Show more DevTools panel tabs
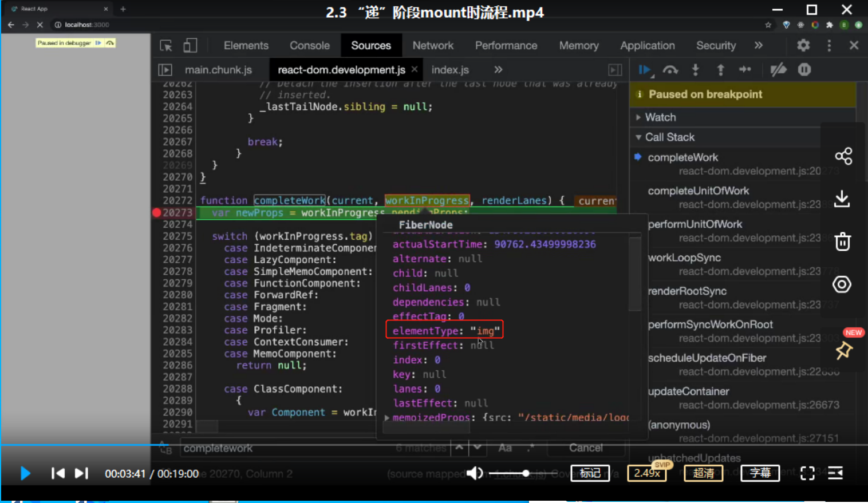 759,45
